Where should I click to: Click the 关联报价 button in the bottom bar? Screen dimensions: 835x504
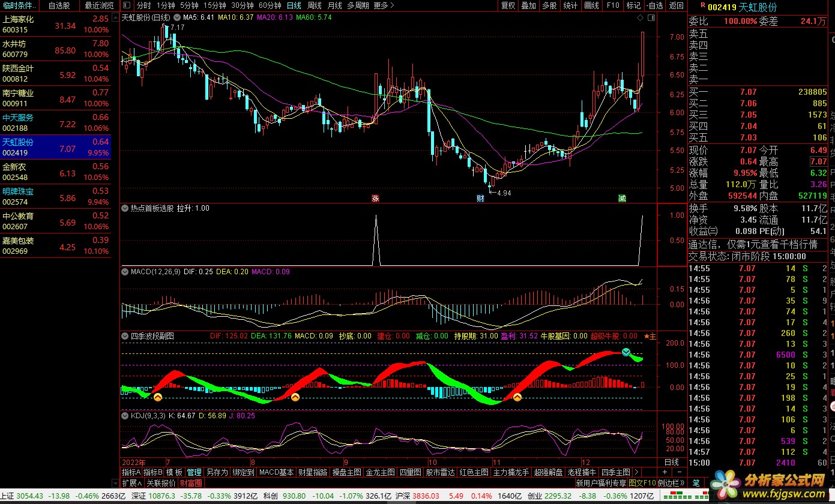pos(161,483)
